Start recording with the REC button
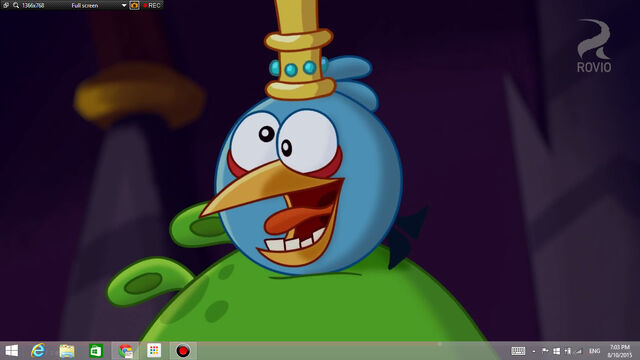The image size is (640, 360). [151, 5]
